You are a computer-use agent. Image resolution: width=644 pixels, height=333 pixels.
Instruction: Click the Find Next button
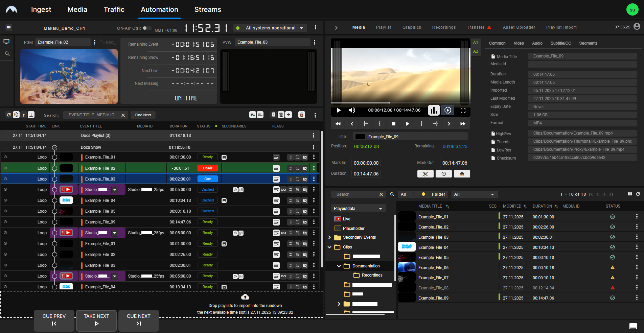pyautogui.click(x=143, y=115)
